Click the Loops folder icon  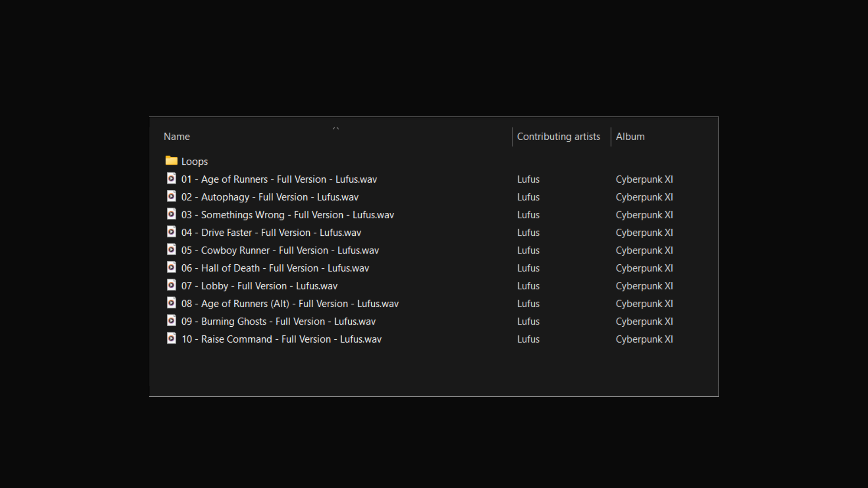coord(171,161)
